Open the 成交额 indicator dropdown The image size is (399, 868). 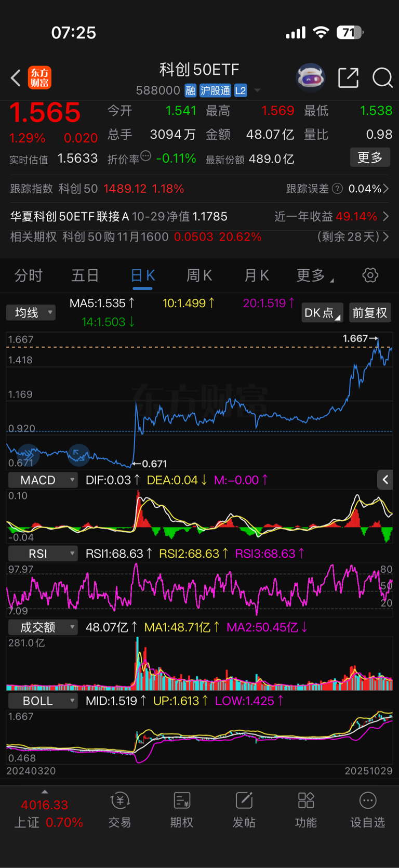(x=43, y=627)
